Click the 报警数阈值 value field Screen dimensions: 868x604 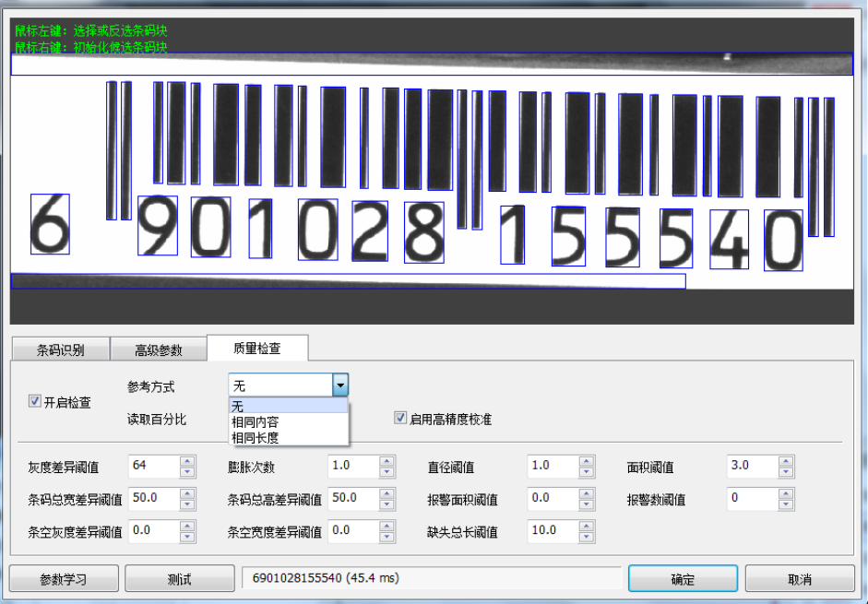753,499
